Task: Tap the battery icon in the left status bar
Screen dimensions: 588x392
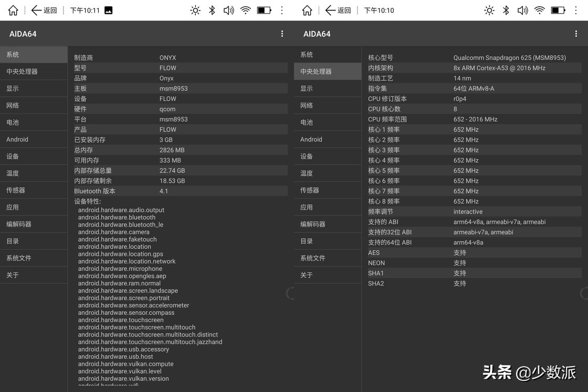Action: tap(264, 10)
